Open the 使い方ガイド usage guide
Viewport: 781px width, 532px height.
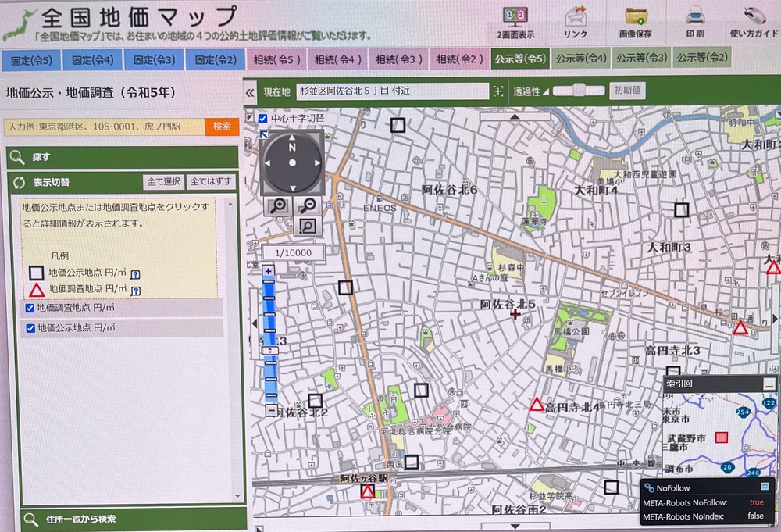click(754, 23)
